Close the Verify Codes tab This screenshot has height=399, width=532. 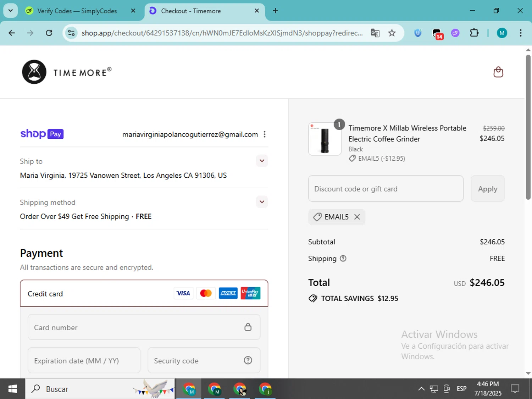[x=133, y=11]
